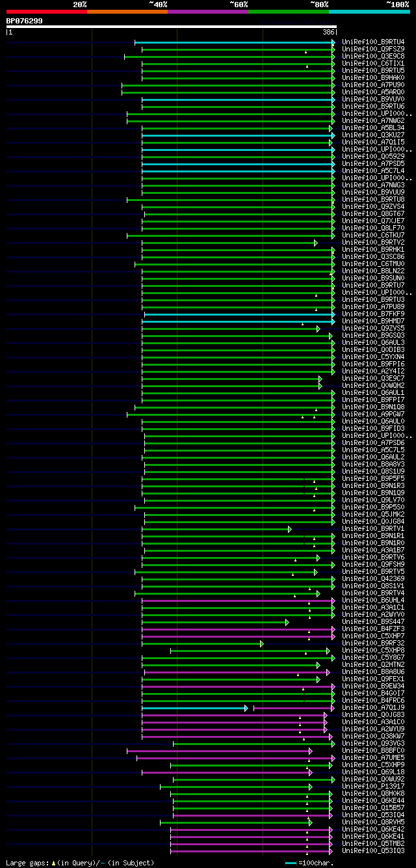
Task: Open hit UniRef100_Q3E9C8
Action: click(x=373, y=57)
